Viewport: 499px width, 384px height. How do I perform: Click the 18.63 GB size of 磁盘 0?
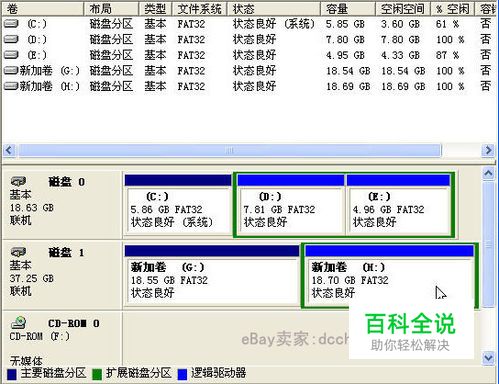[32, 208]
